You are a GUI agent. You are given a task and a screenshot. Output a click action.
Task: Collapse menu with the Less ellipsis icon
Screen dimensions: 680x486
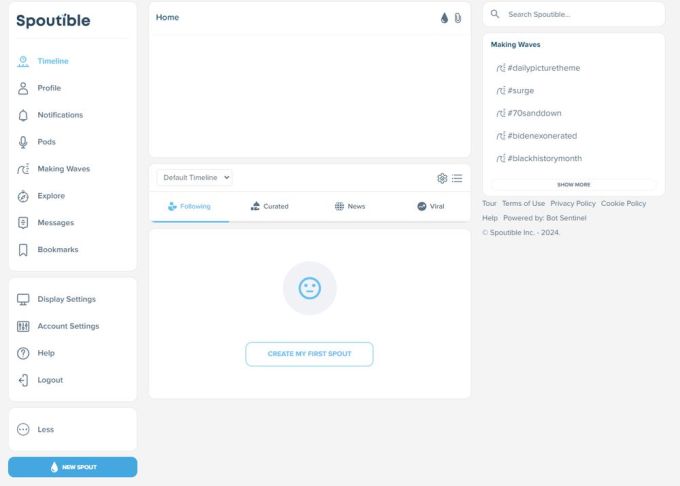23,429
